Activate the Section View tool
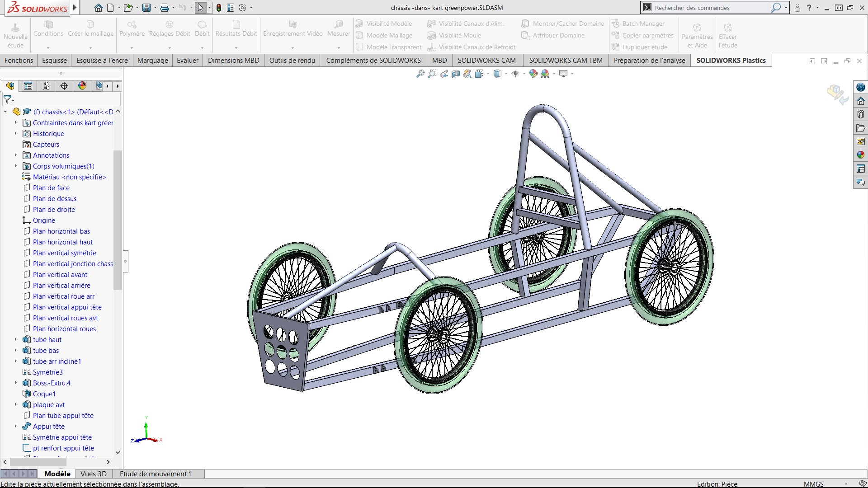The width and height of the screenshot is (868, 488). 456,74
